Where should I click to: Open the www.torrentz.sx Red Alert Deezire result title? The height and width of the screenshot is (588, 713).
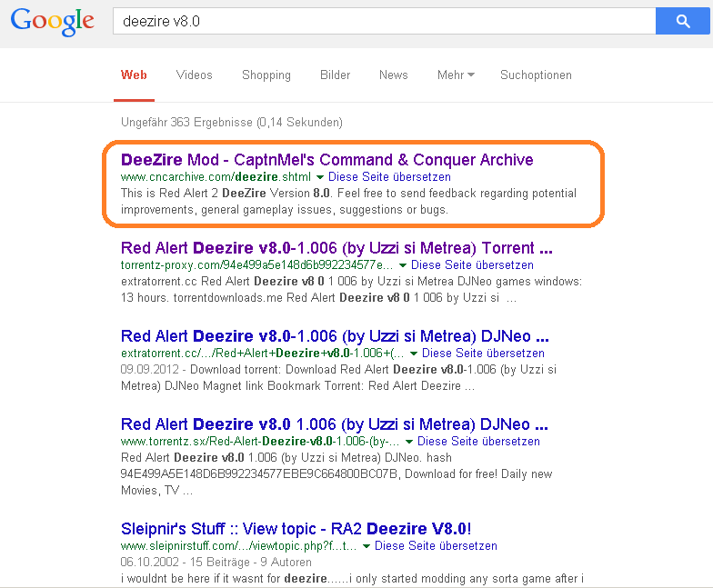pos(335,424)
